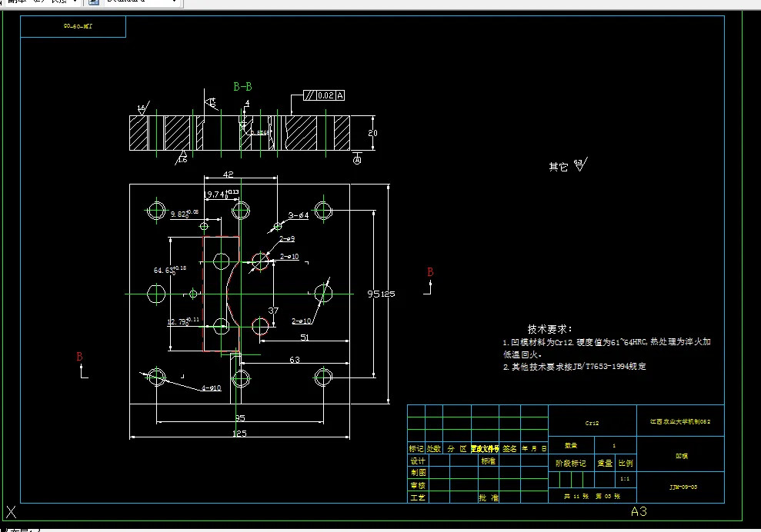Image resolution: width=761 pixels, height=532 pixels.
Task: Select the mirrored drawing number in the corner box
Action: [78, 26]
